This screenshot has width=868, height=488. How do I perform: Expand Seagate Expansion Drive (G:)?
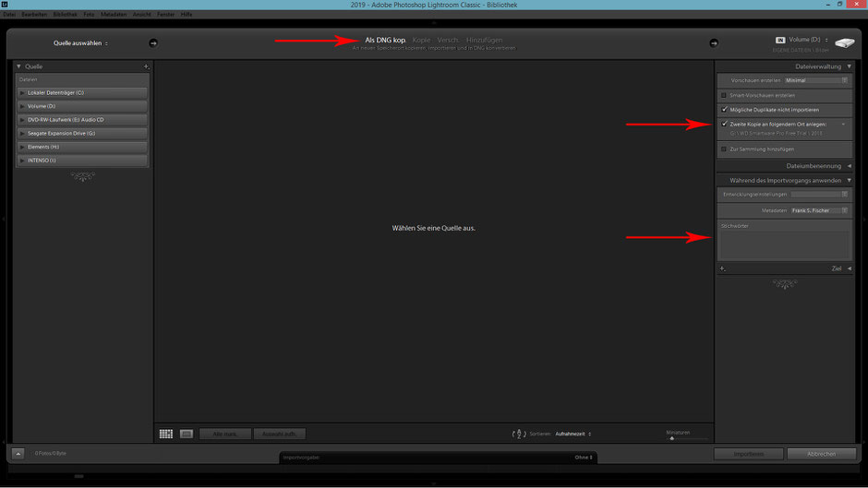(22, 134)
